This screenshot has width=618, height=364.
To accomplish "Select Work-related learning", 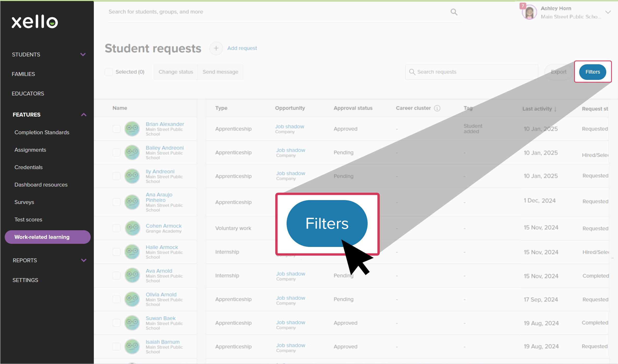I will tap(48, 237).
